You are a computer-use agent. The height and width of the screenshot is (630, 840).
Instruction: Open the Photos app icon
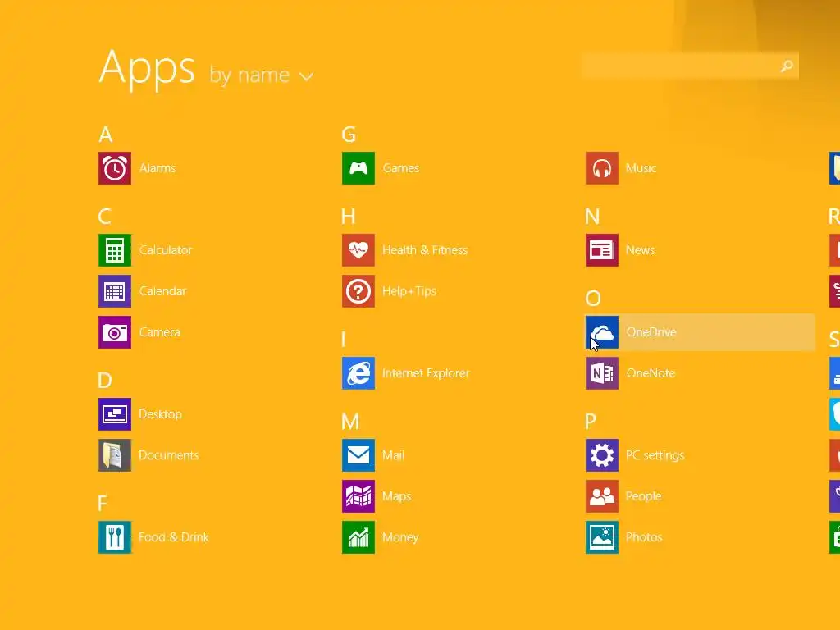pyautogui.click(x=602, y=537)
